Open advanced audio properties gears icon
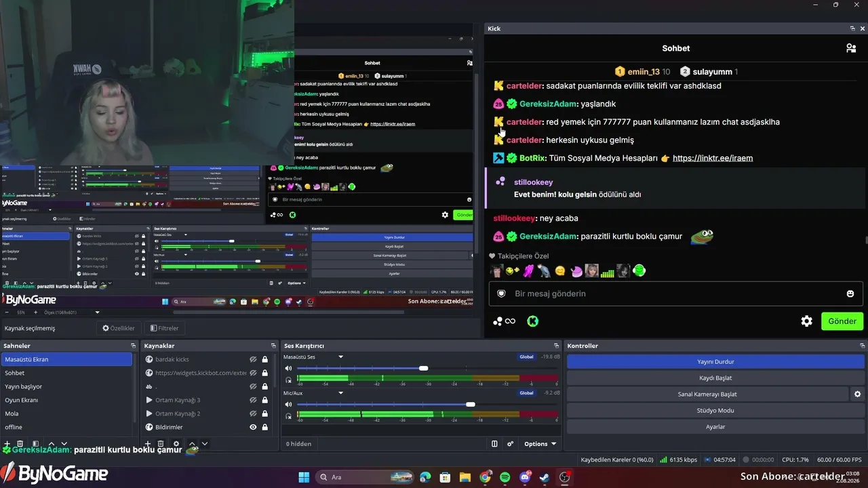This screenshot has height=488, width=868. point(510,444)
